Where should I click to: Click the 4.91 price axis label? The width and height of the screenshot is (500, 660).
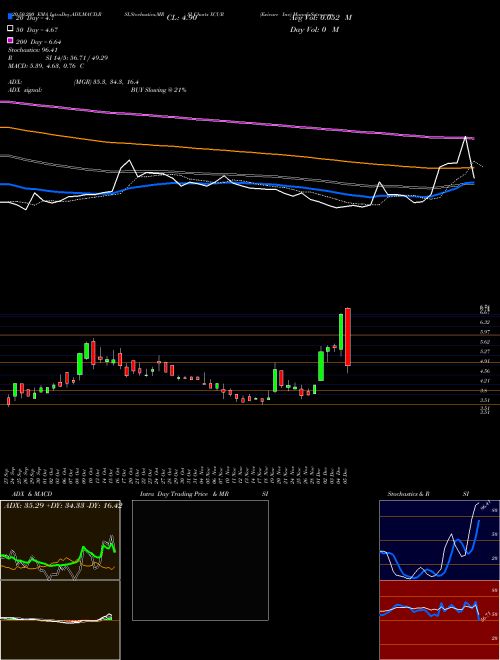pyautogui.click(x=485, y=361)
